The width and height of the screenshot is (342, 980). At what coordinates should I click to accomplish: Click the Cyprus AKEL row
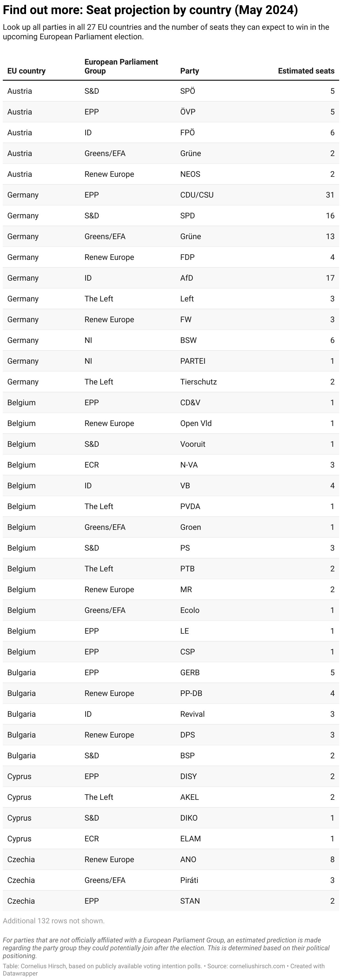171,797
